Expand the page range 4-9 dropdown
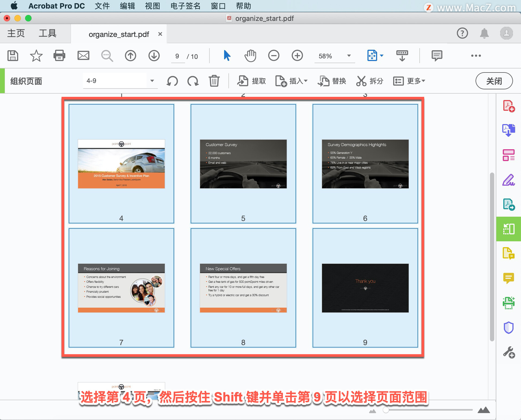Image resolution: width=521 pixels, height=420 pixels. pyautogui.click(x=152, y=81)
